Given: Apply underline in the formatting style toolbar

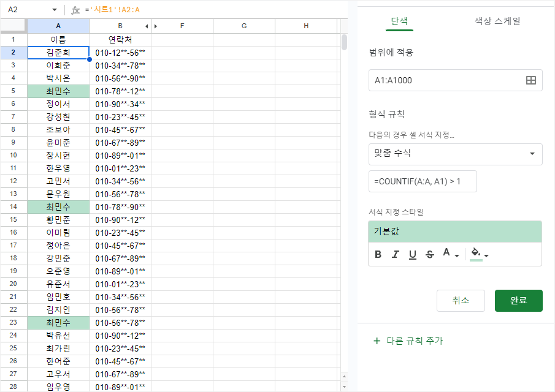Looking at the screenshot, I should (x=413, y=254).
